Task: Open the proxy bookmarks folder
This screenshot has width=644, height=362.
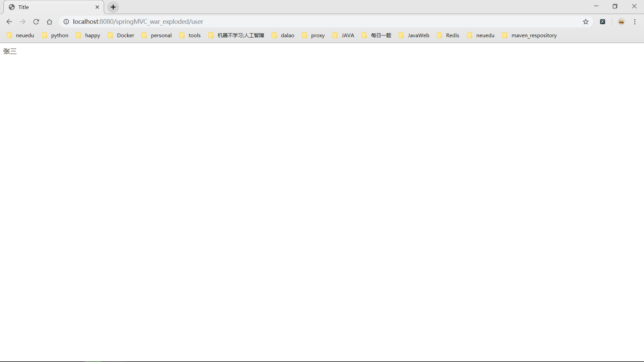Action: click(x=314, y=36)
